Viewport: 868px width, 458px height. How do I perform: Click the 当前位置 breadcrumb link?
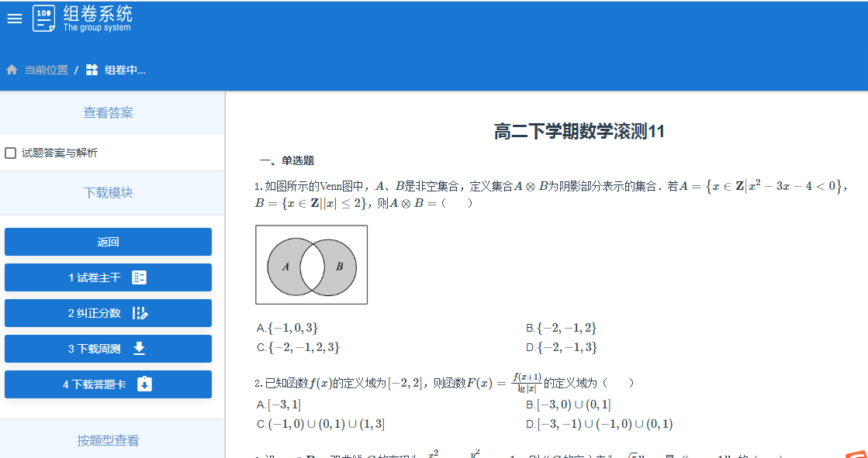pyautogui.click(x=46, y=70)
